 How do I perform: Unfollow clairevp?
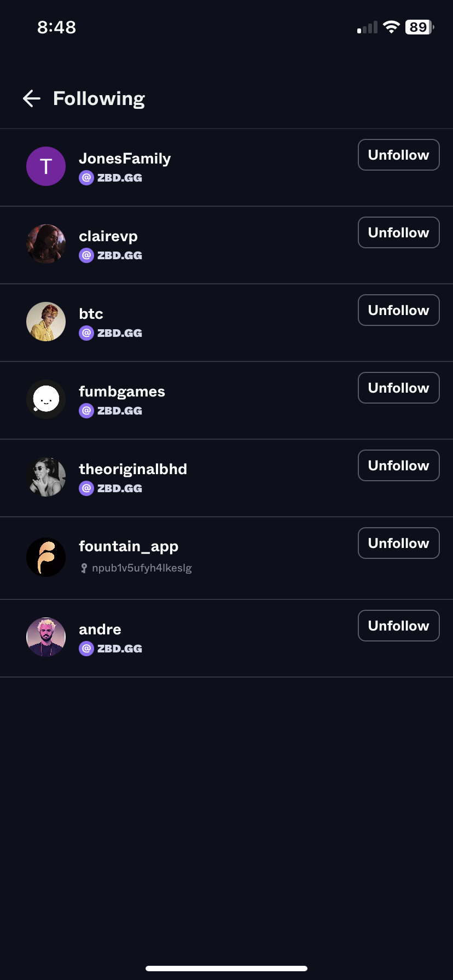coord(398,233)
